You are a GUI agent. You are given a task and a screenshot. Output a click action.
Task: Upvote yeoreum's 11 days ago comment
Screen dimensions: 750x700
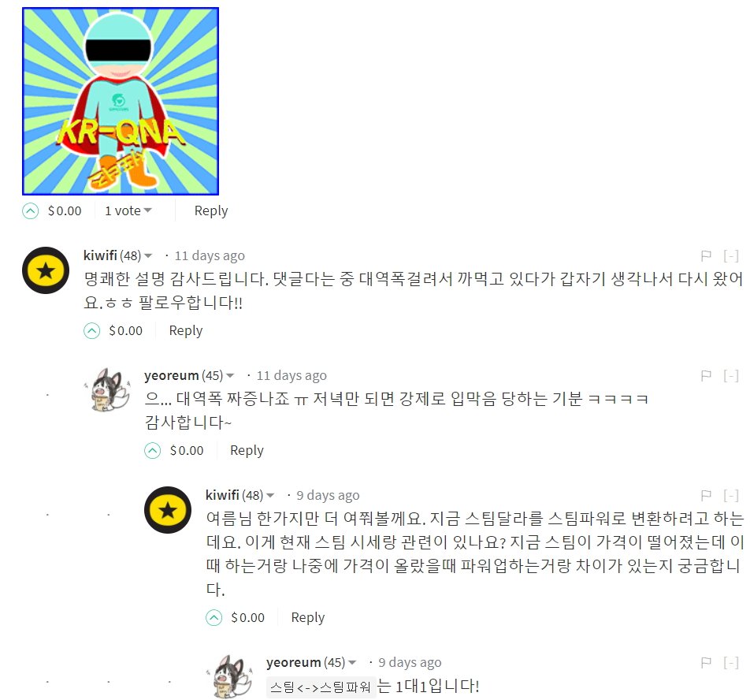pyautogui.click(x=153, y=450)
